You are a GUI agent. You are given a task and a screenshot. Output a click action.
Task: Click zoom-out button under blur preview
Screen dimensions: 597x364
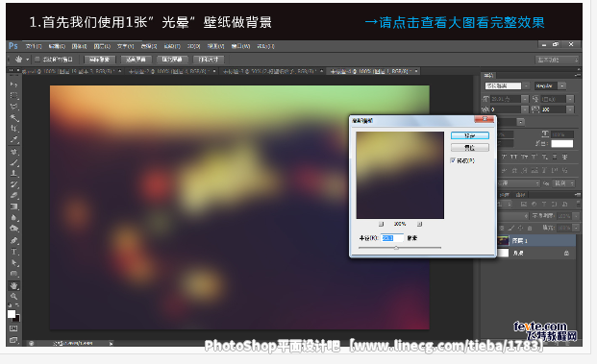pyautogui.click(x=381, y=224)
